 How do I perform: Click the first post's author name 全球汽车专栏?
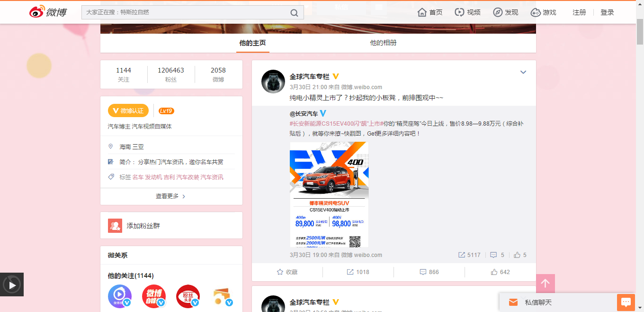[309, 76]
